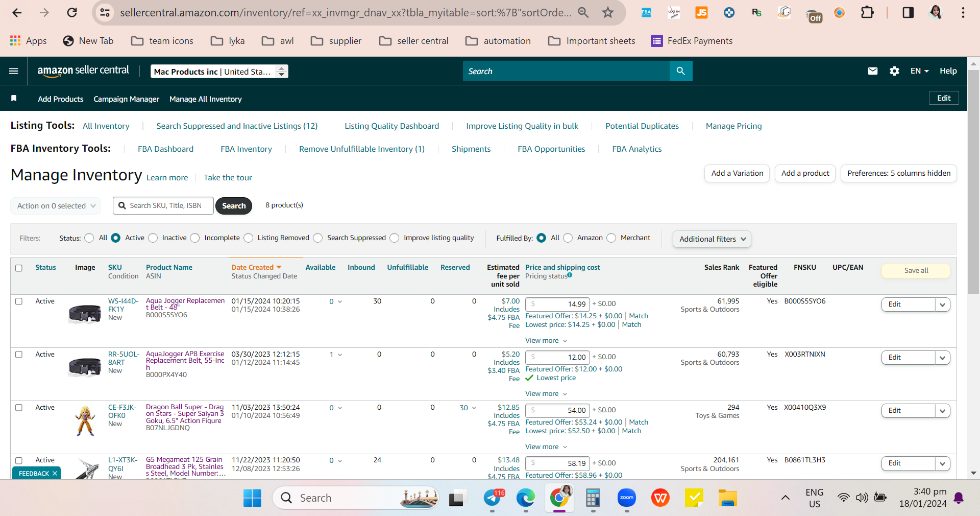Open the FBA Dashboard tool tab
Screen dimensions: 980x516
[x=165, y=149]
